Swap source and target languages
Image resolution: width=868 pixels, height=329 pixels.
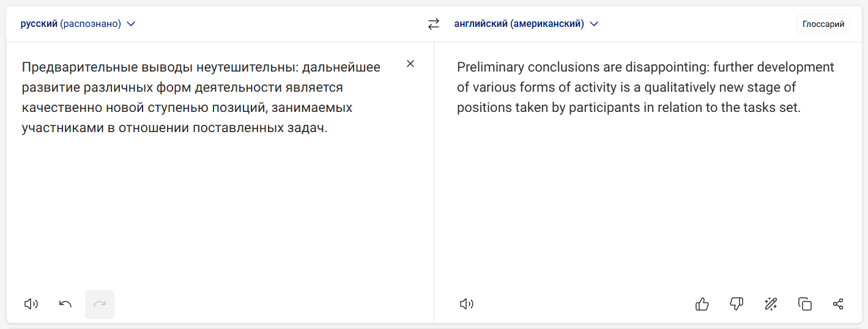(x=434, y=24)
